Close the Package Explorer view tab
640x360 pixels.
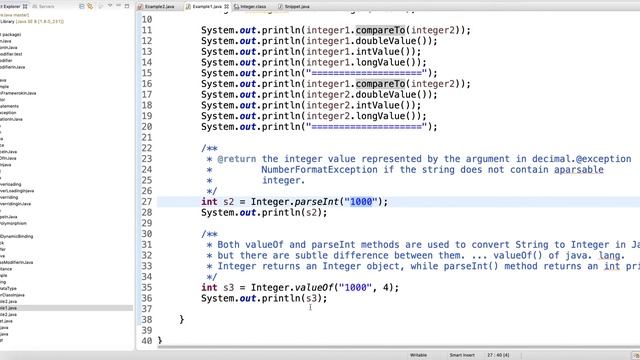click(x=25, y=7)
